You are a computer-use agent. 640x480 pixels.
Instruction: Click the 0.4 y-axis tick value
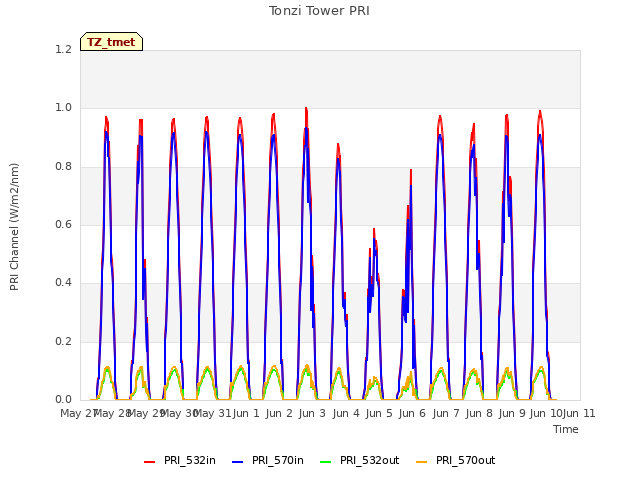tap(63, 282)
